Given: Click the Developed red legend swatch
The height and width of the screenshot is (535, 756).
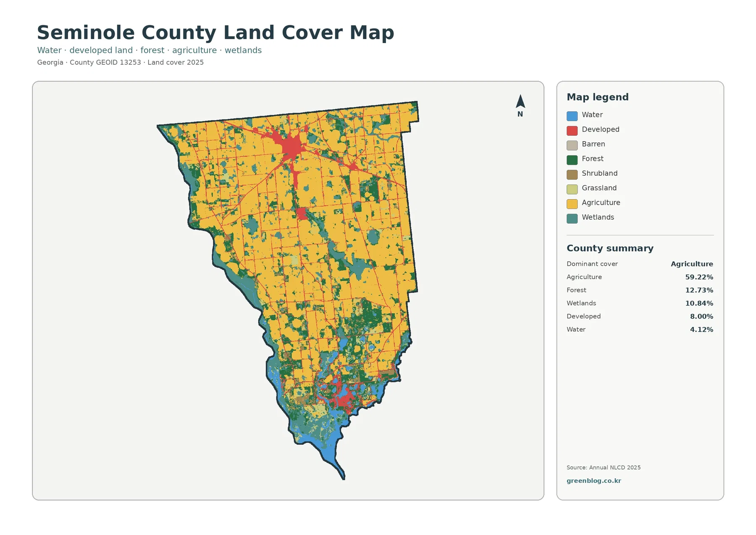Looking at the screenshot, I should coord(572,131).
